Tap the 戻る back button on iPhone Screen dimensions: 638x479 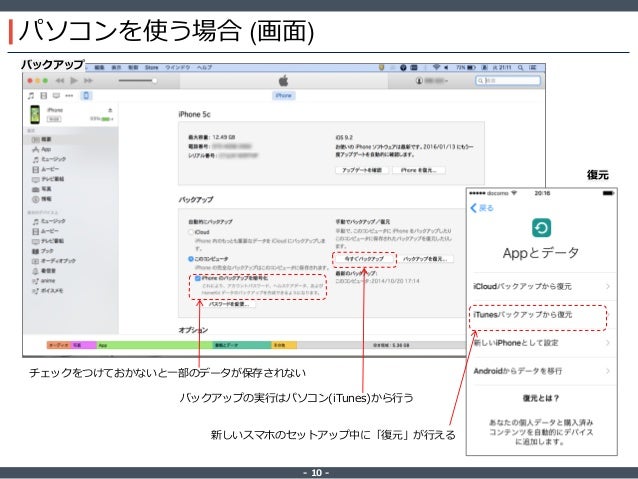pos(482,208)
